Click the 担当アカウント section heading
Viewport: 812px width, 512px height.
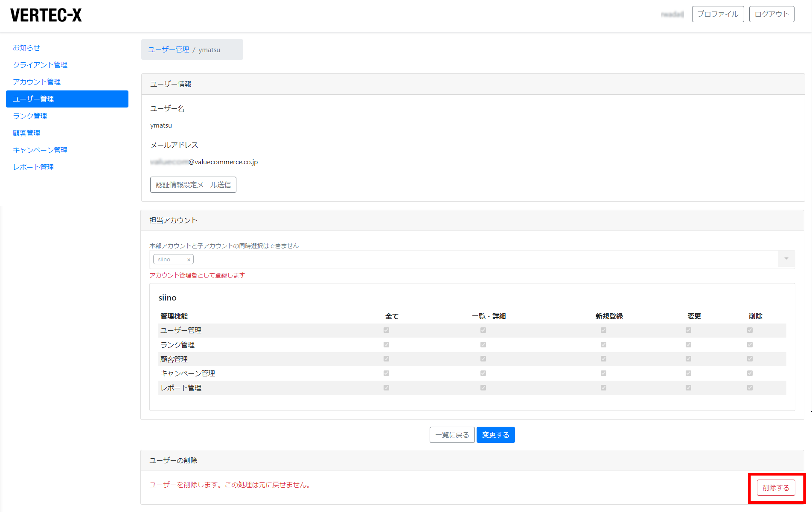pyautogui.click(x=173, y=220)
